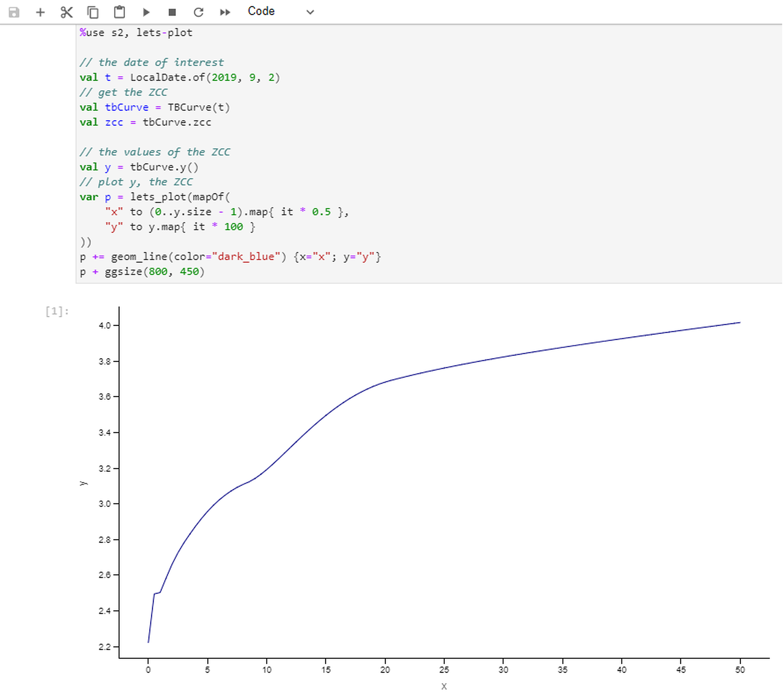Click the line 'val zcc = tbCurve.zcc'
The image size is (783, 700).
(x=145, y=122)
